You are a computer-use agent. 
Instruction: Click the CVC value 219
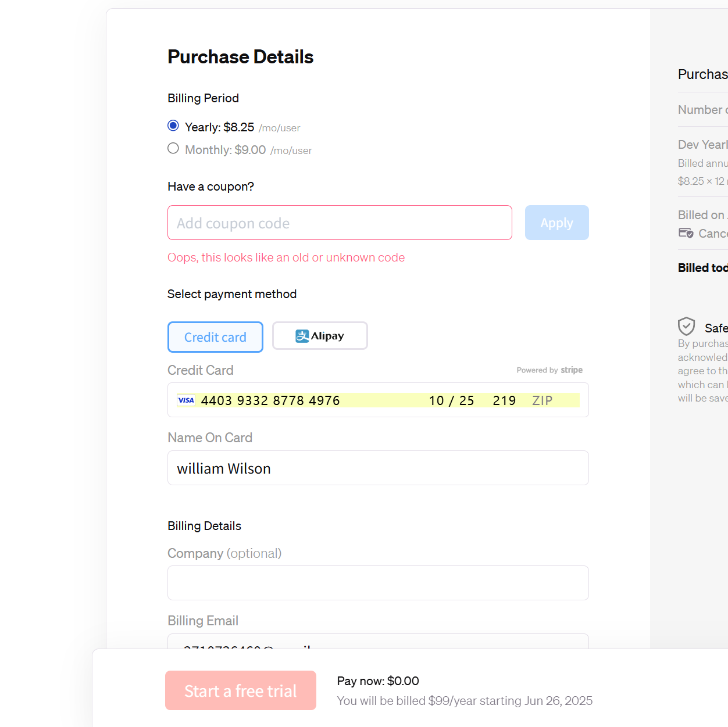[x=504, y=400]
